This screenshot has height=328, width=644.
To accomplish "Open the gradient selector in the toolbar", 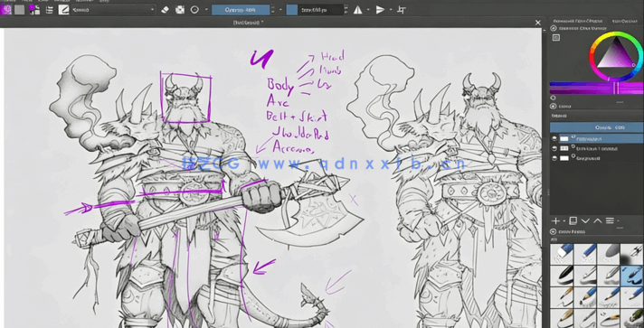I will point(5,9).
